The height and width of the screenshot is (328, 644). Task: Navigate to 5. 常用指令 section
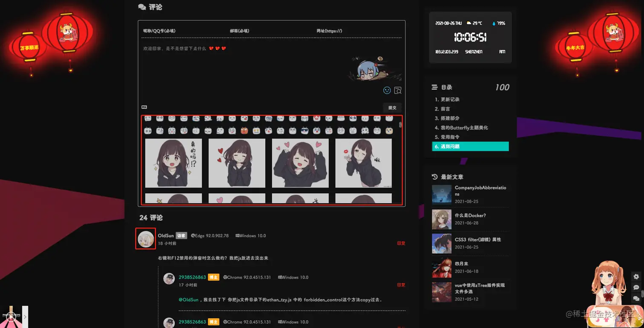[x=447, y=137]
